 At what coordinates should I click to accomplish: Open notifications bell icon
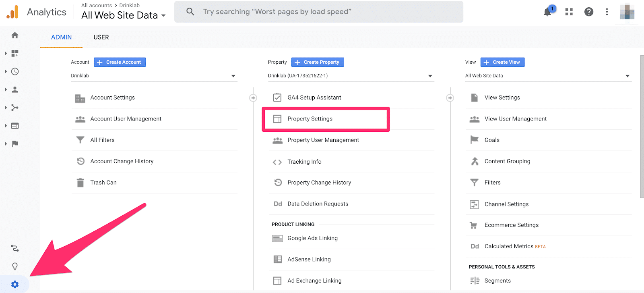click(x=547, y=12)
